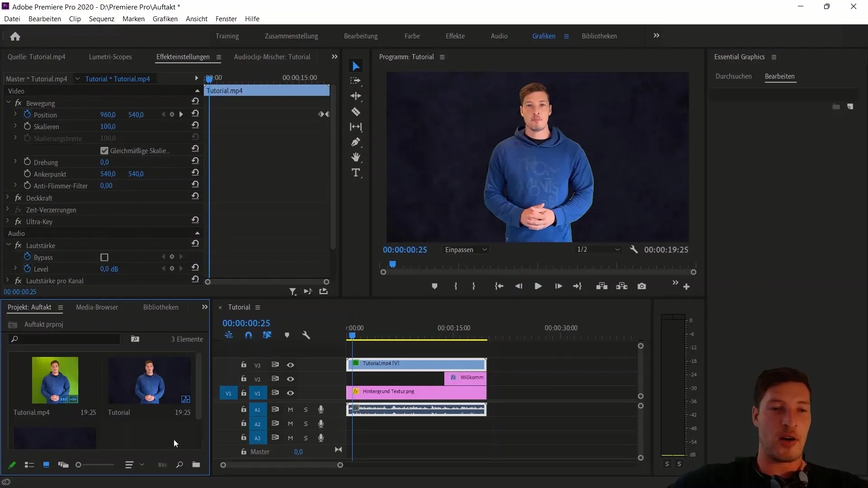868x488 pixels.
Task: Click the Go to In point button
Action: (x=499, y=286)
